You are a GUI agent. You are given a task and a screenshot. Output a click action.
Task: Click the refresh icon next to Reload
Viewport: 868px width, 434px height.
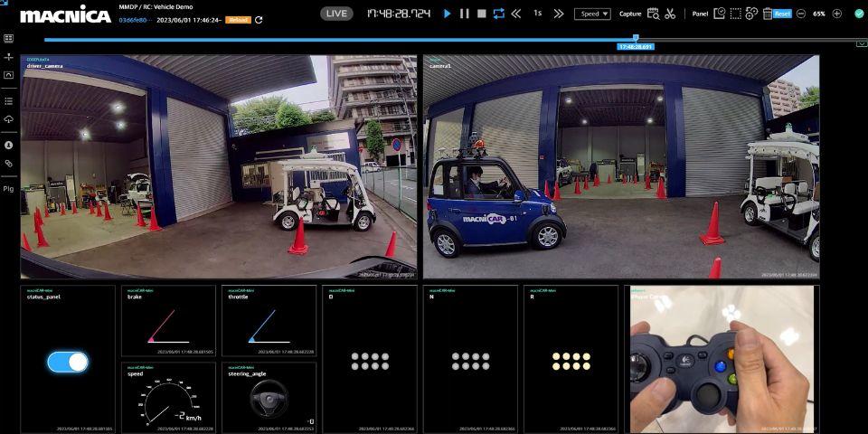click(x=259, y=20)
